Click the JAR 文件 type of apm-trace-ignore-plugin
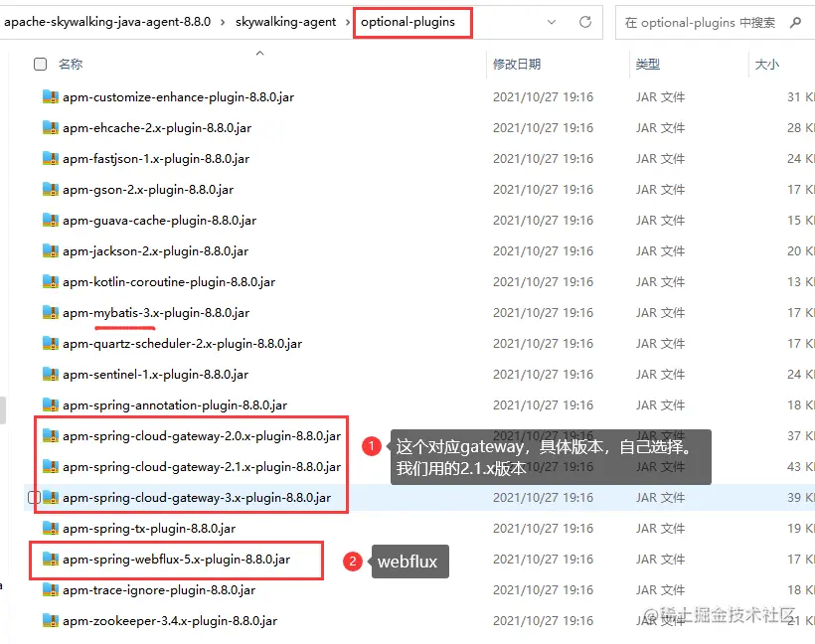Screen dimensions: 815x644 point(660,590)
